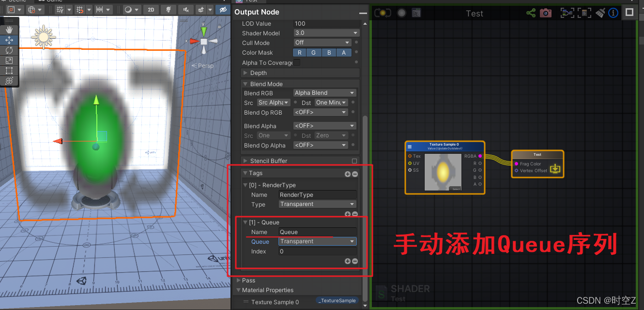Toggle grid snapping magnet icon
Viewport: 644px width, 310px height.
coord(81,10)
